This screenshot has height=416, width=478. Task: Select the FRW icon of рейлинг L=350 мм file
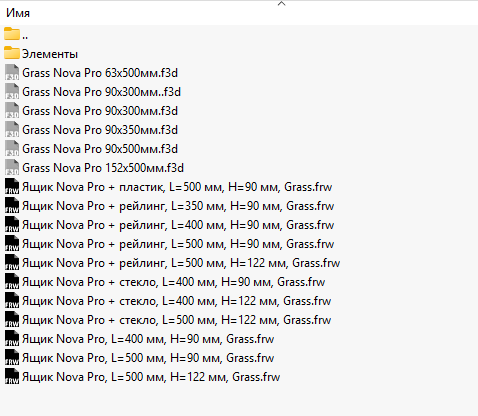[x=12, y=206]
